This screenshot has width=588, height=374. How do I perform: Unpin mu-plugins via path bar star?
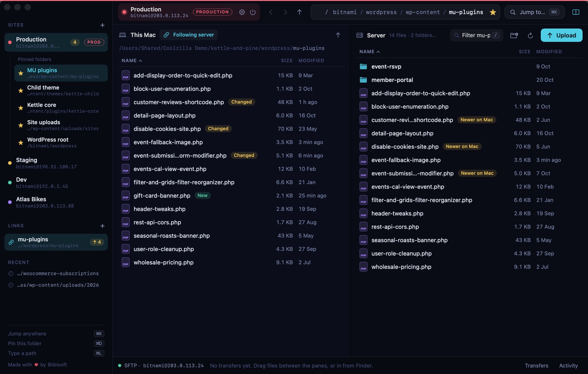pyautogui.click(x=493, y=12)
